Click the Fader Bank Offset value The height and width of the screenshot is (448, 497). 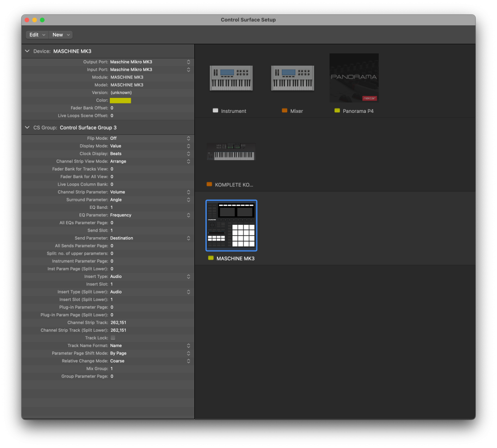[112, 108]
